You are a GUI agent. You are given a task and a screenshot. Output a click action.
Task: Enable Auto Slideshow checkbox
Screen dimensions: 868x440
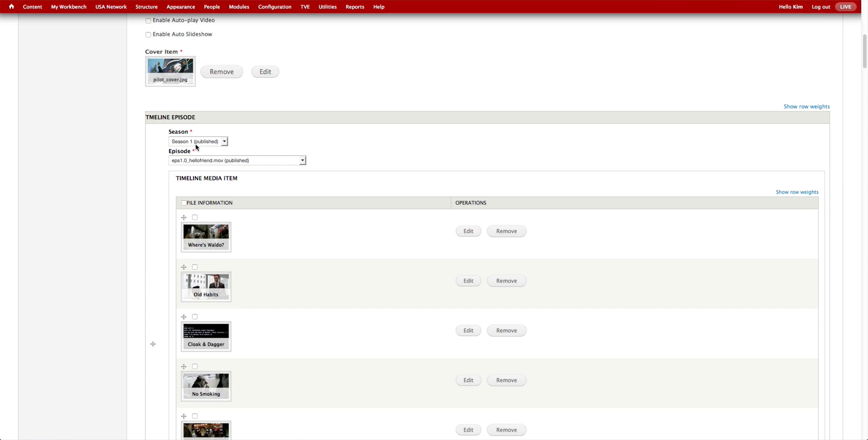[x=148, y=35]
